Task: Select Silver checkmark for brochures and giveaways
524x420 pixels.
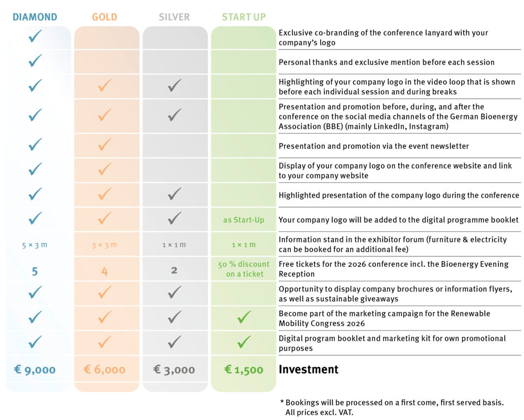Action: pos(174,293)
